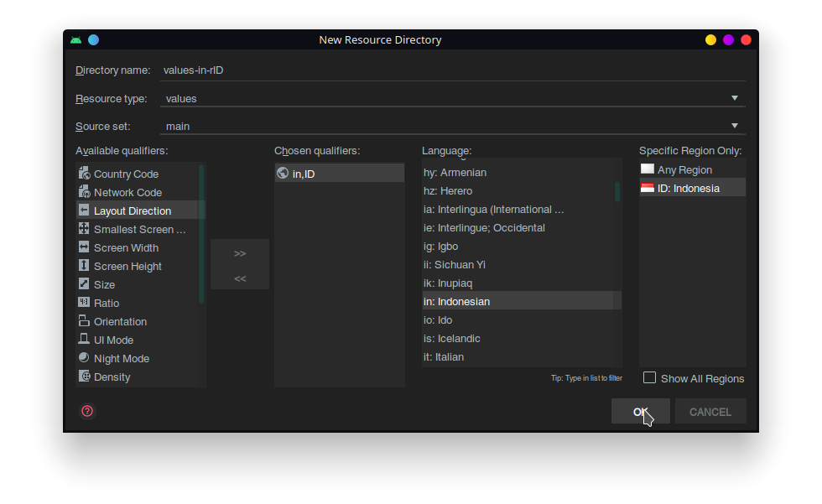Image resolution: width=822 pixels, height=504 pixels.
Task: Select the Any Region blank flag icon
Action: click(x=648, y=169)
